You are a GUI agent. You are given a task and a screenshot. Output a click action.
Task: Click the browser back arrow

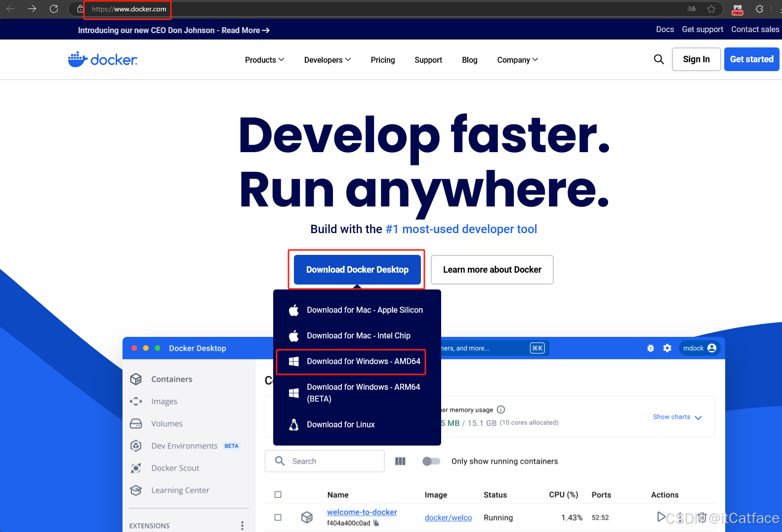tap(10, 9)
